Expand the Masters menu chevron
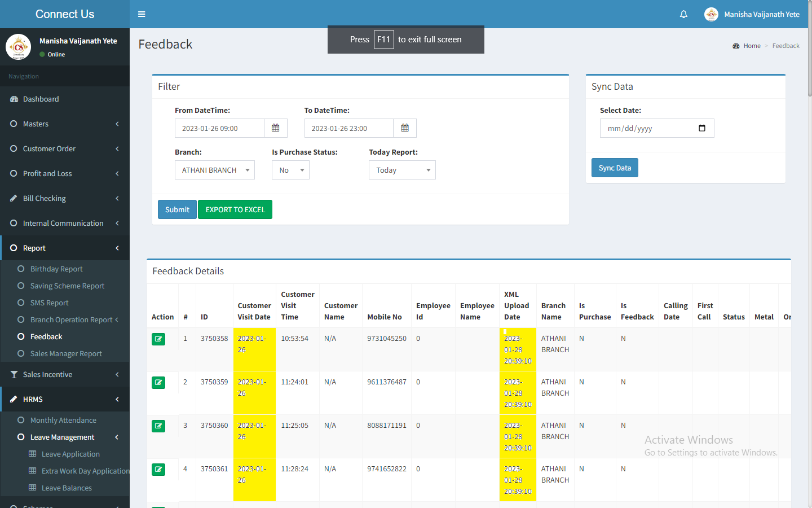The image size is (812, 508). coord(117,124)
